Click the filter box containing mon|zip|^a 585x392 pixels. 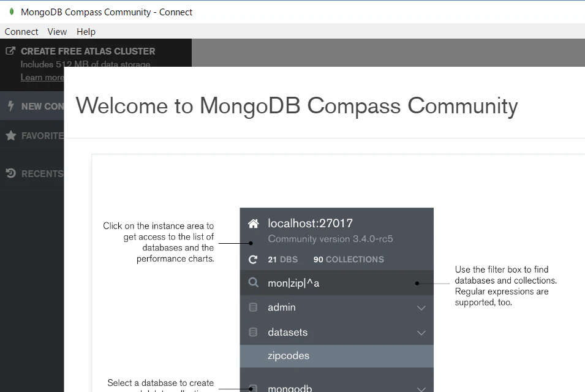(x=336, y=283)
